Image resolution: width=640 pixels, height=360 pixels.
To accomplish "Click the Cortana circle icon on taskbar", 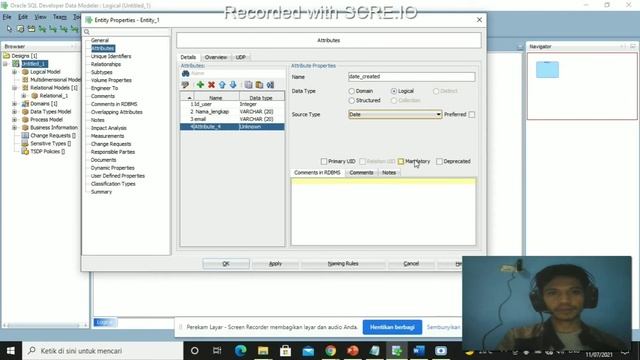I will click(195, 351).
